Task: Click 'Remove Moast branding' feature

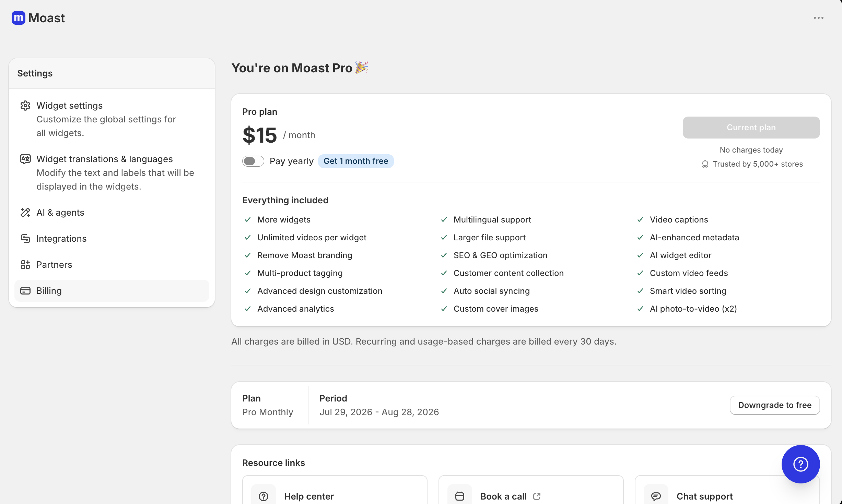Action: coord(305,255)
